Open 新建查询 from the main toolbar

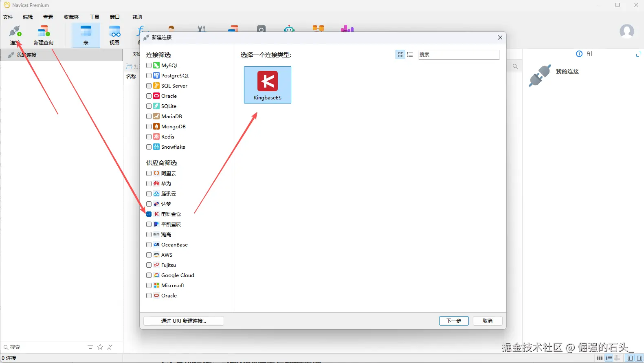[x=44, y=35]
